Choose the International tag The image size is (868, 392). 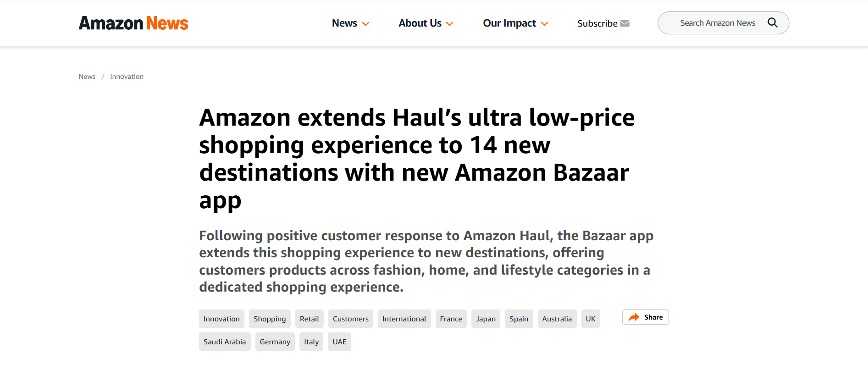click(404, 319)
